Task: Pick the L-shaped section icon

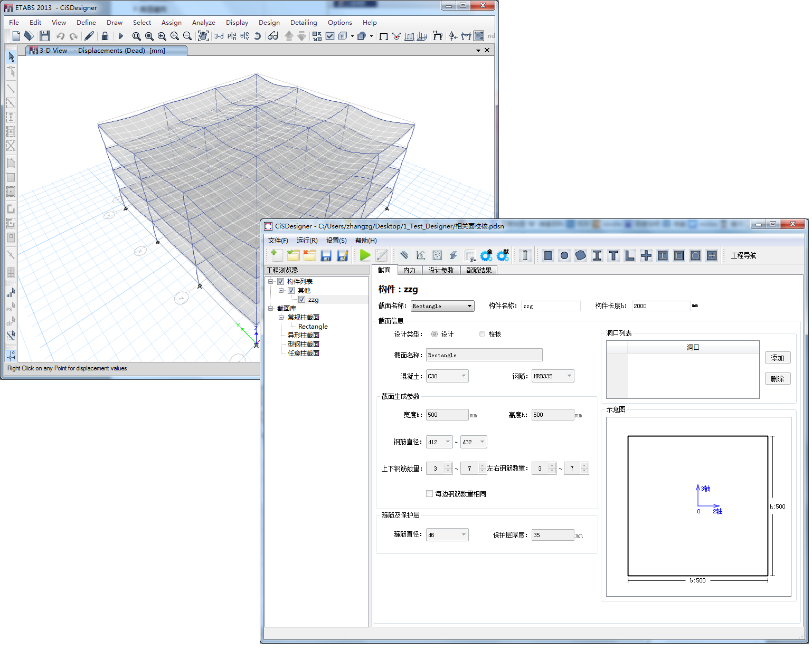Action: click(x=630, y=256)
